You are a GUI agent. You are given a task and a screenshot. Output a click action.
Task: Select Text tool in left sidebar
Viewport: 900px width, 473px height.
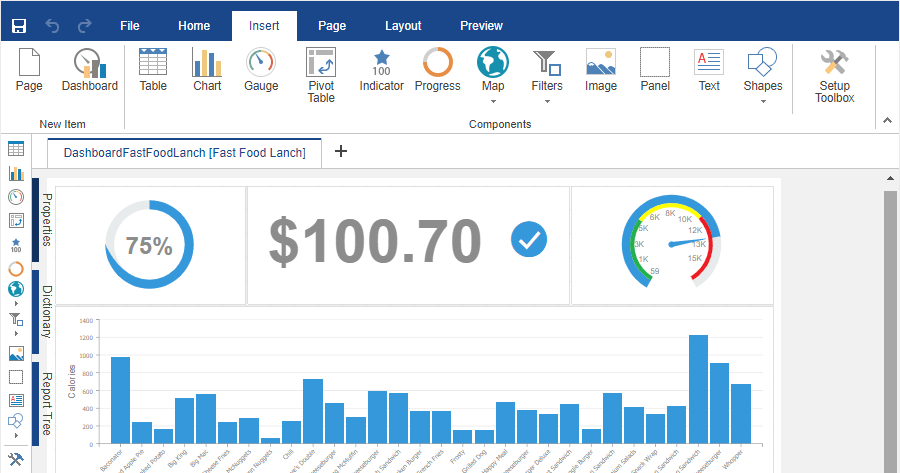[x=16, y=400]
